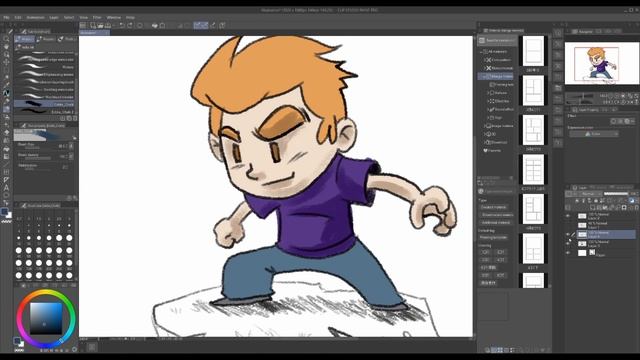640x360 pixels.
Task: Select the Operation object tool
Action: [6, 55]
